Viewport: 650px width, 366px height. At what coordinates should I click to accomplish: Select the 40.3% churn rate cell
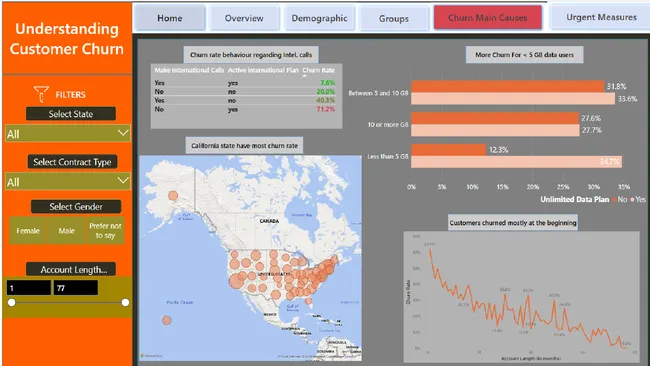(326, 100)
